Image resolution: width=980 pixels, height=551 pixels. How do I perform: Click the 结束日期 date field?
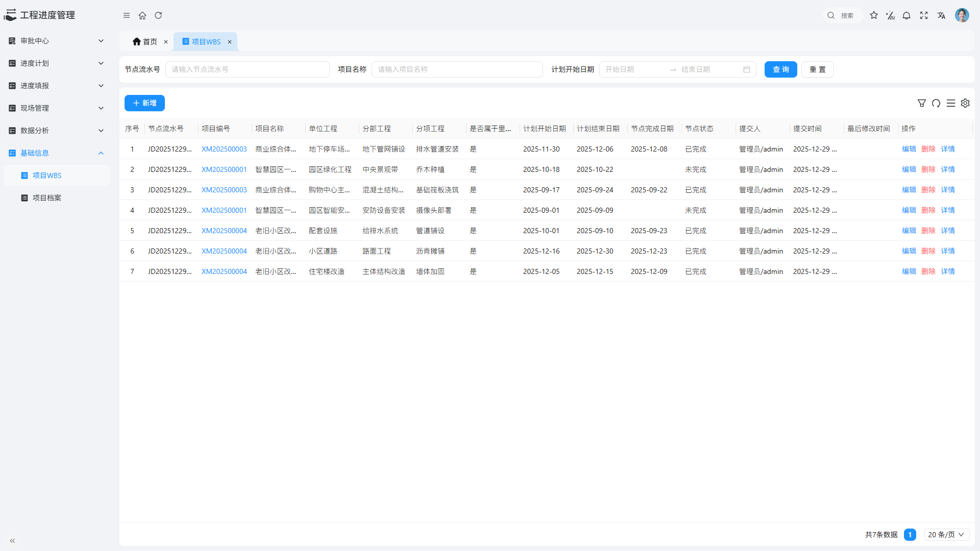pyautogui.click(x=709, y=69)
